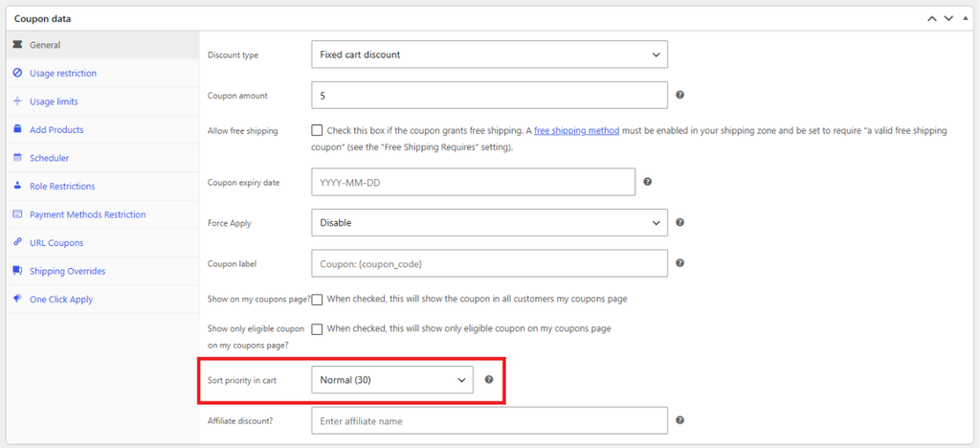Click the Coupon data panel title
Screen dimensions: 980x448
pos(42,19)
